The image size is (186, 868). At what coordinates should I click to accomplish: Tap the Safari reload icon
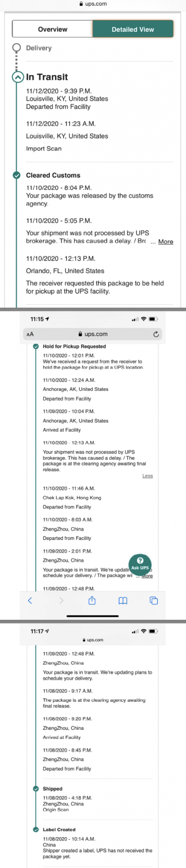point(156,334)
